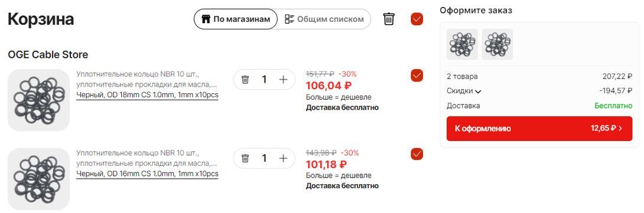Screen dimensions: 644x213
Task: Increase quantity of the OD 18mm item
Action: pyautogui.click(x=284, y=79)
